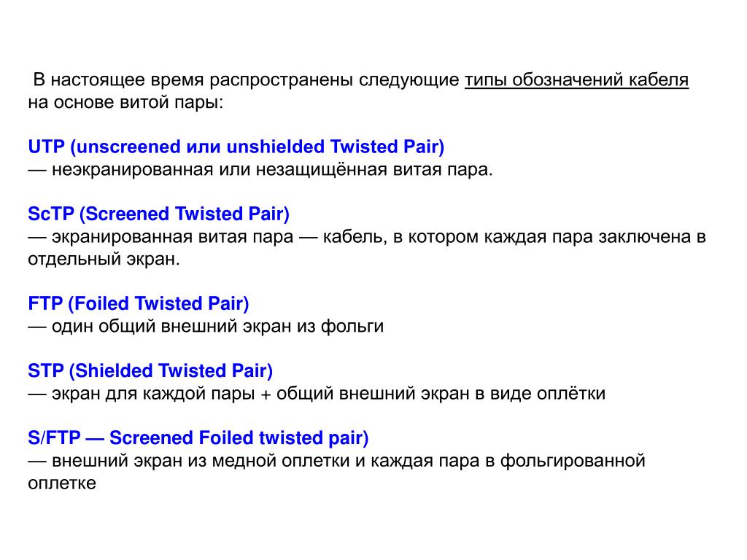Screen dimensions: 747x560
Task: Click the word "unshielded" in the UTP heading
Action: [275, 147]
